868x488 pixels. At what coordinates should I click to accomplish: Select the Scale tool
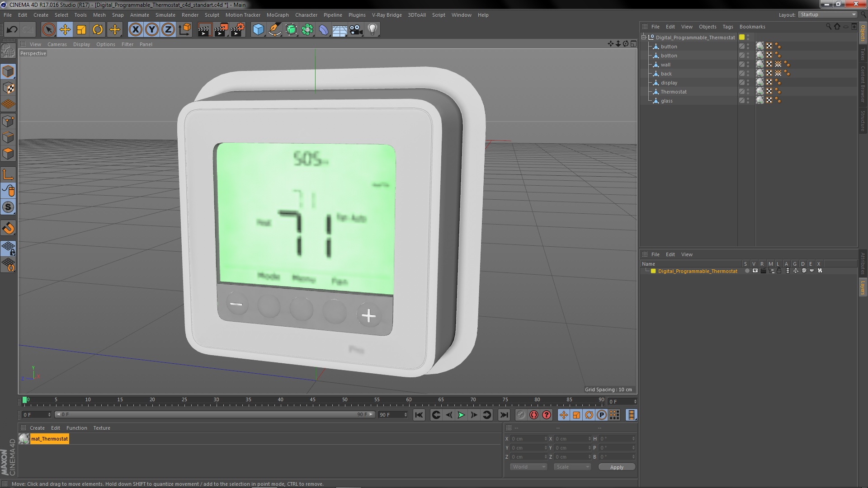tap(81, 30)
